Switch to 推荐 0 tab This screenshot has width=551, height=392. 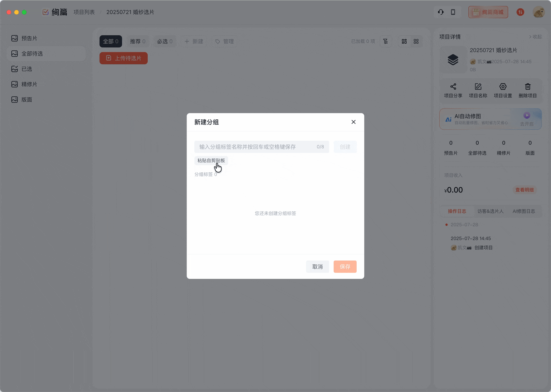pos(138,42)
